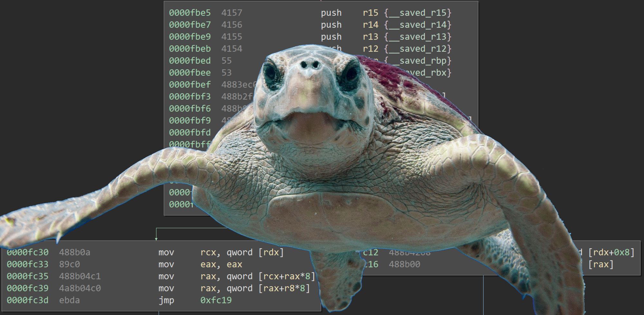644x315 pixels.
Task: Click operand [rdx+0x8] in right block
Action: point(611,252)
